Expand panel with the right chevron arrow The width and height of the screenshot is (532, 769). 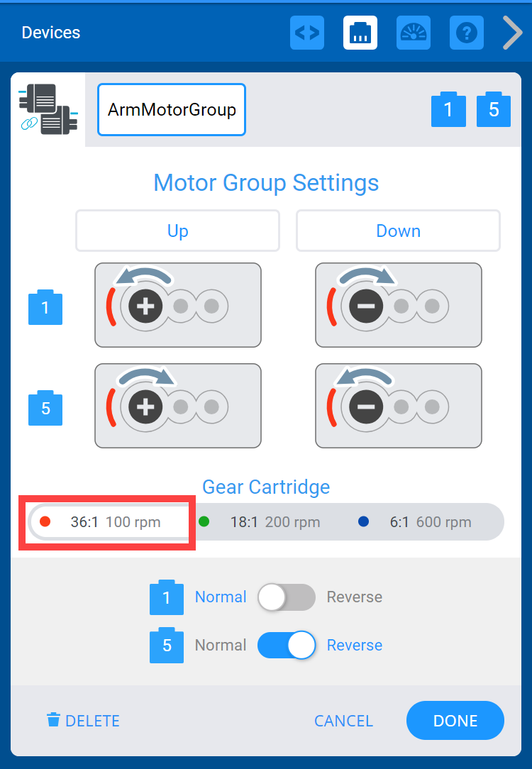512,33
